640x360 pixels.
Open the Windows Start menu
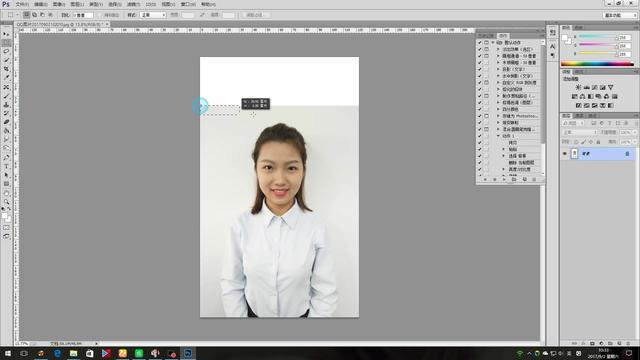pyautogui.click(x=8, y=353)
